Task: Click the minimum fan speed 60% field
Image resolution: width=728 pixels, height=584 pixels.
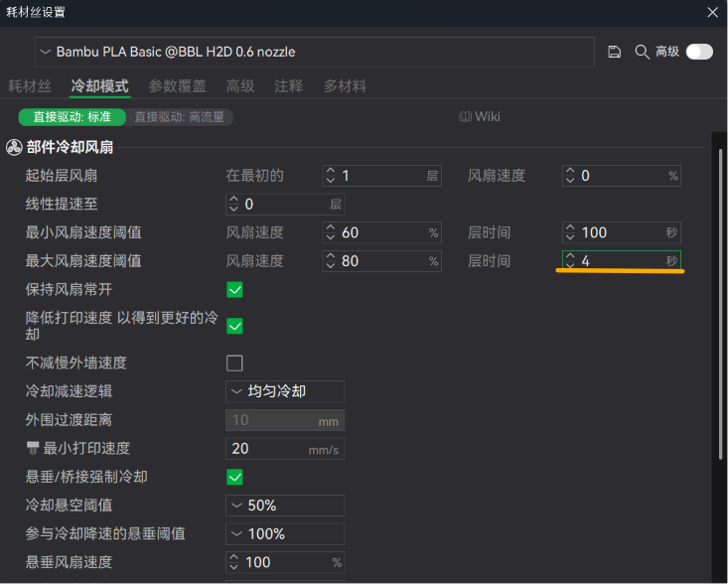Action: pyautogui.click(x=382, y=232)
